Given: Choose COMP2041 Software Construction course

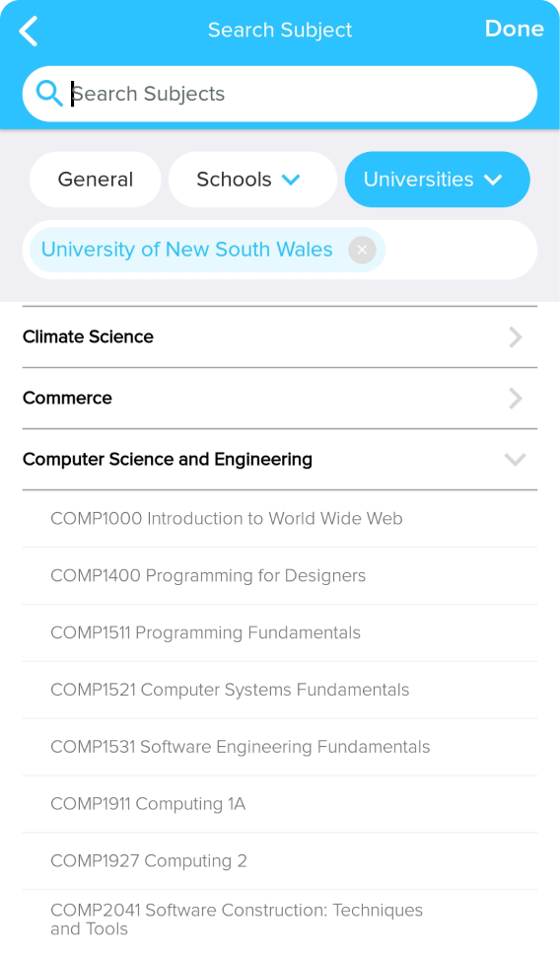Looking at the screenshot, I should click(x=280, y=920).
